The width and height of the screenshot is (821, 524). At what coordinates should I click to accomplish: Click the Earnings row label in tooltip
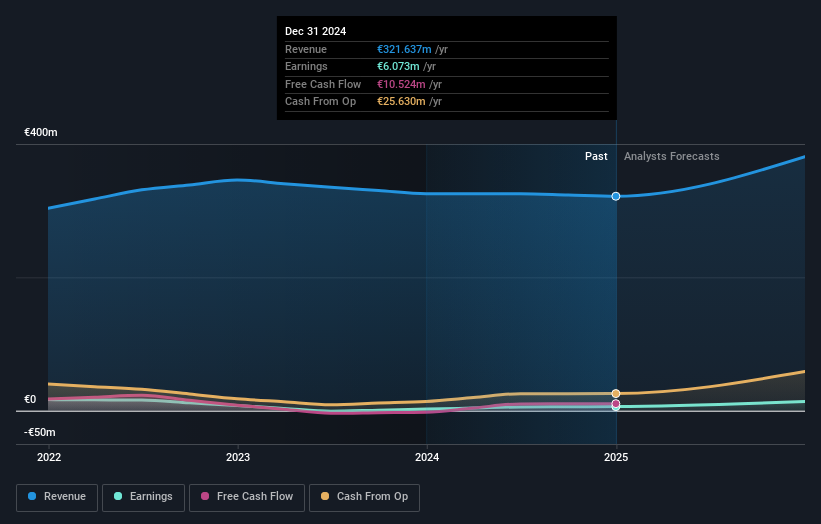(306, 66)
